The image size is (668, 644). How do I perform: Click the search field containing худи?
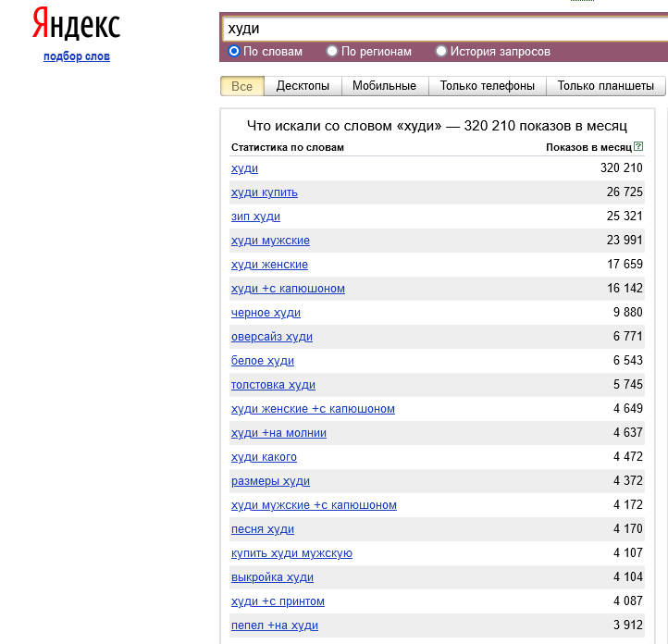444,29
